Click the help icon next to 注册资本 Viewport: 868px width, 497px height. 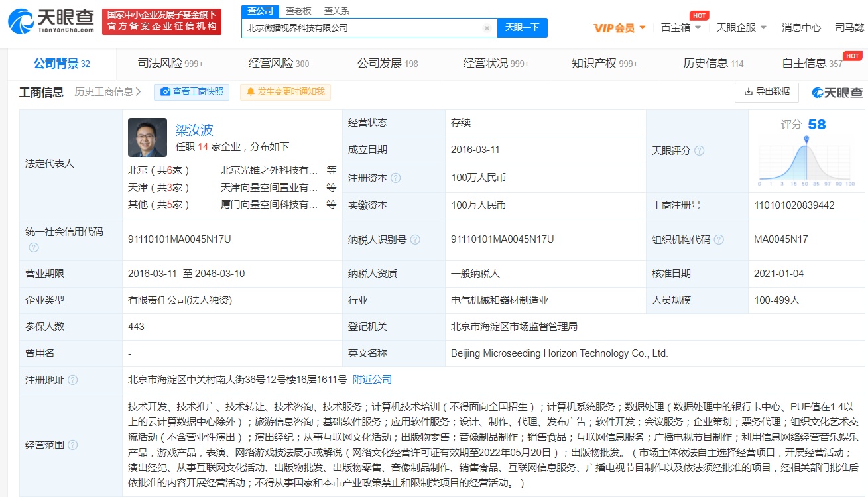click(x=396, y=178)
